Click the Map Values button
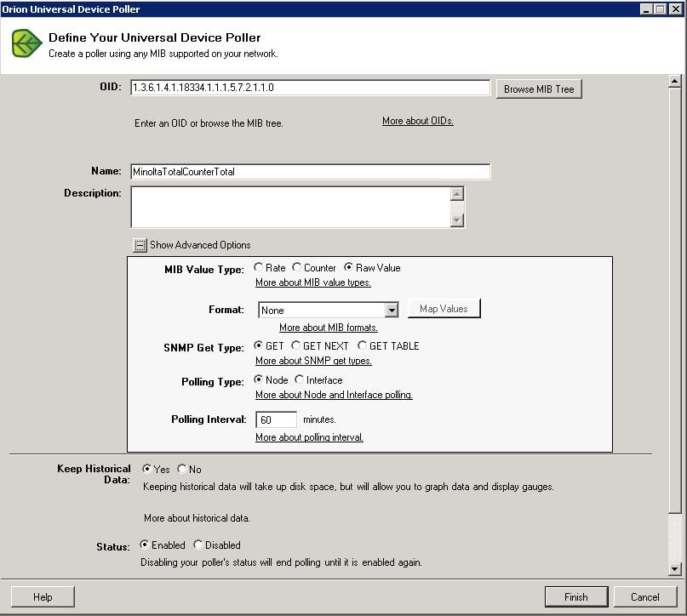This screenshot has width=687, height=616. 444,309
